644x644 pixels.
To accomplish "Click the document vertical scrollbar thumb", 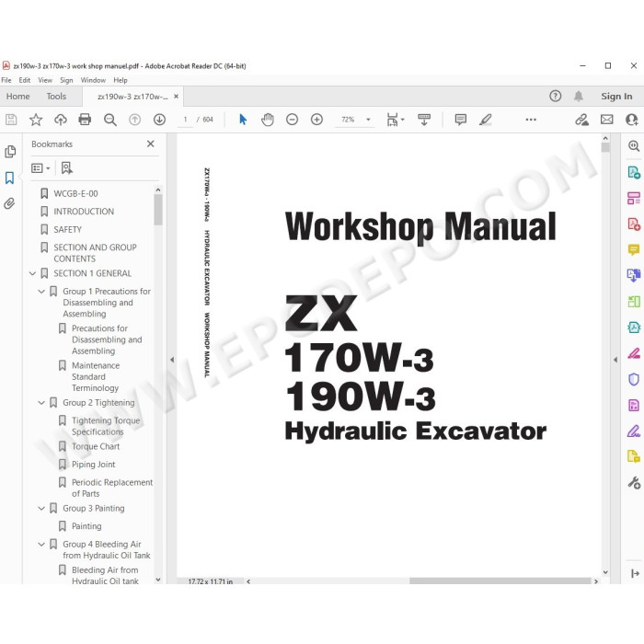I will point(605,147).
